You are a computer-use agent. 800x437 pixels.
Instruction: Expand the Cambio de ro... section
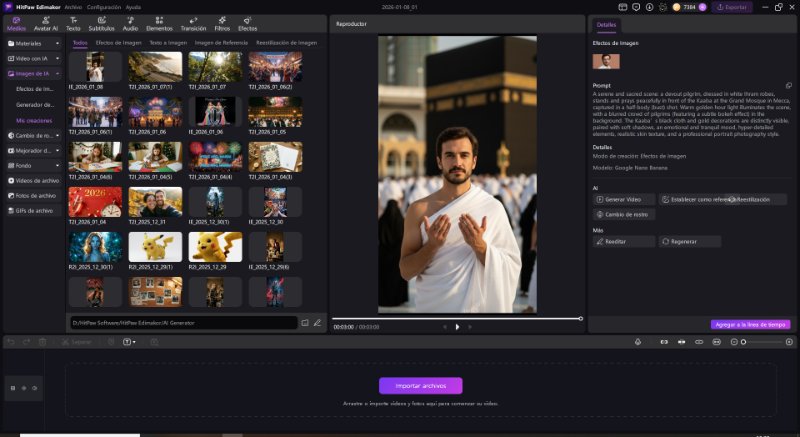click(34, 136)
